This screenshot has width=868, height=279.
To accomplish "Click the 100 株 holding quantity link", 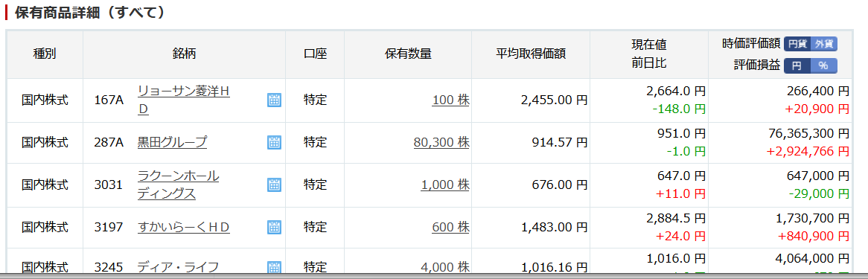I will pyautogui.click(x=451, y=100).
